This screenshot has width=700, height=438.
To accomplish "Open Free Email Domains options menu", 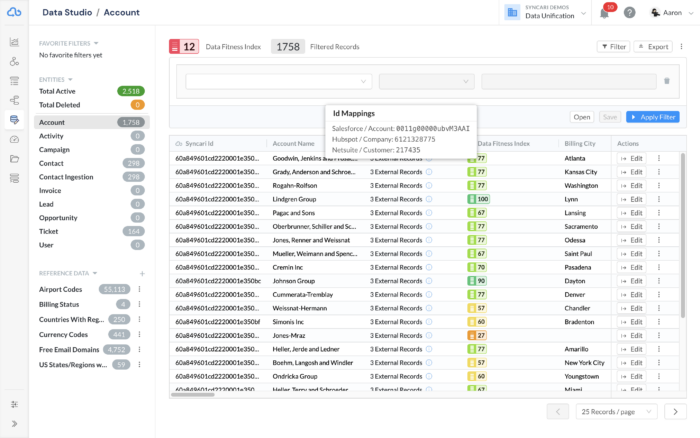I will tap(139, 350).
